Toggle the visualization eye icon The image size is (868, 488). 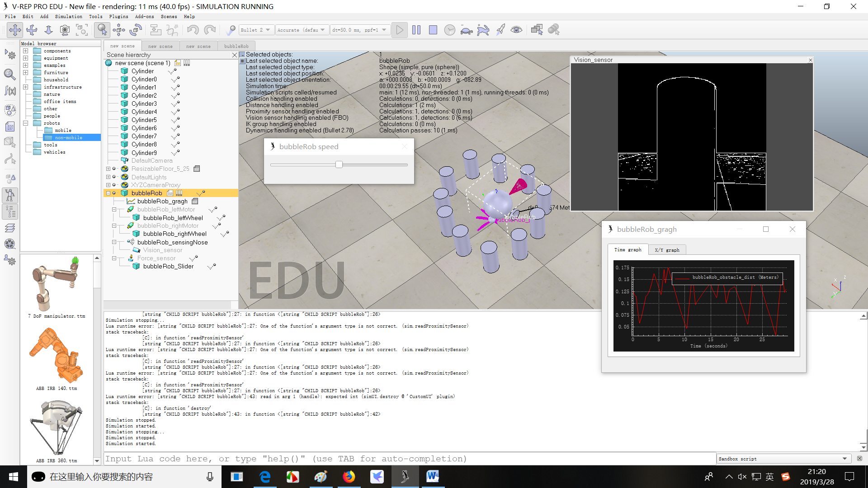point(516,30)
